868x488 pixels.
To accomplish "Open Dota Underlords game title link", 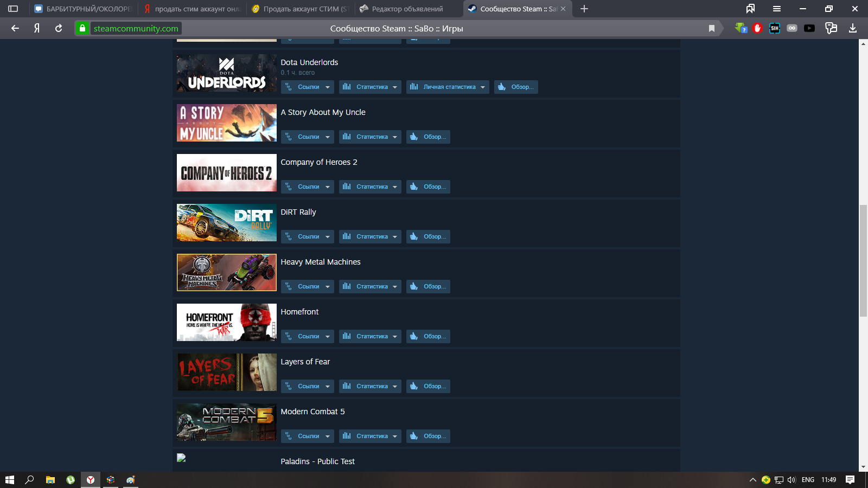I will (x=309, y=62).
